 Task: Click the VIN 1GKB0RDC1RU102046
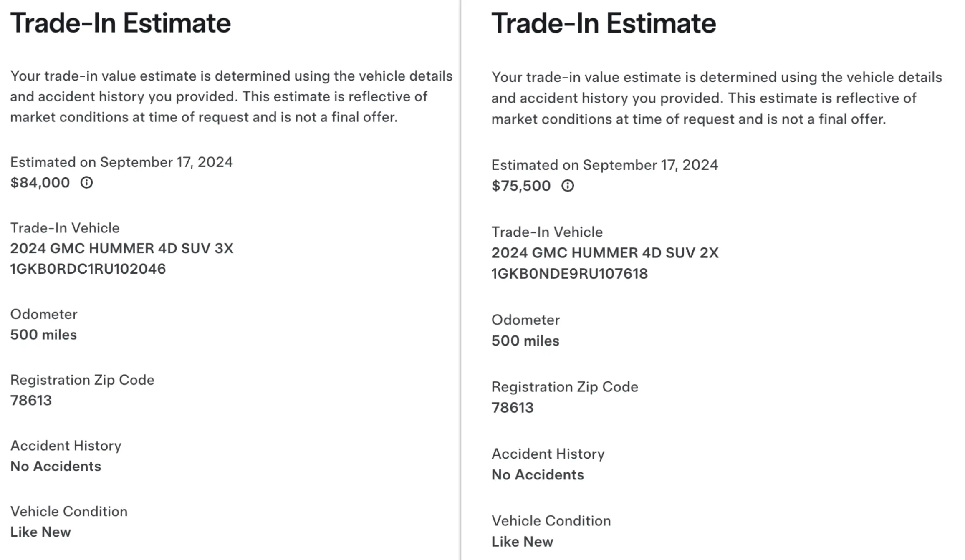(88, 269)
